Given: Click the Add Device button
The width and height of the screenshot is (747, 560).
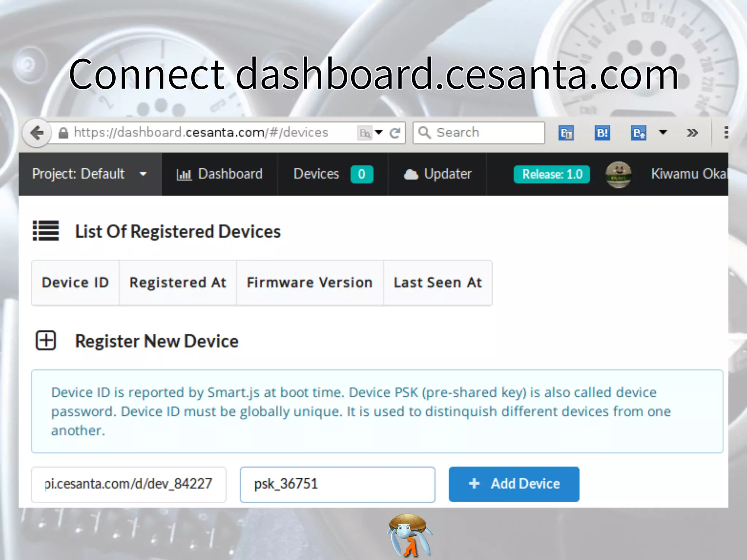Looking at the screenshot, I should tap(514, 484).
